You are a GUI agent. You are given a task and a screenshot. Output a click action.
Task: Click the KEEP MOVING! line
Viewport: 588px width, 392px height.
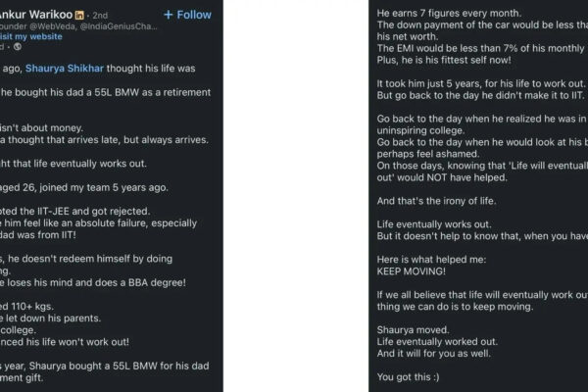411,271
